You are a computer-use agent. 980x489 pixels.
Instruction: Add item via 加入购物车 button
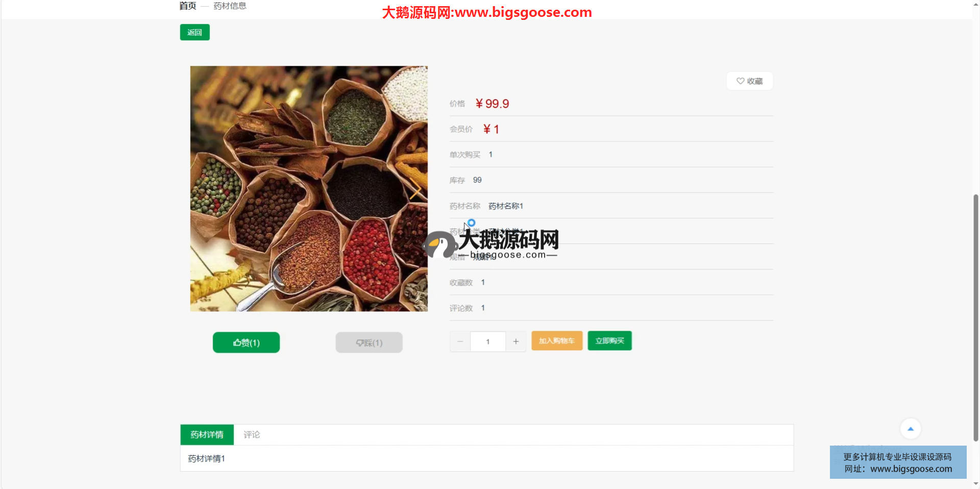coord(557,341)
